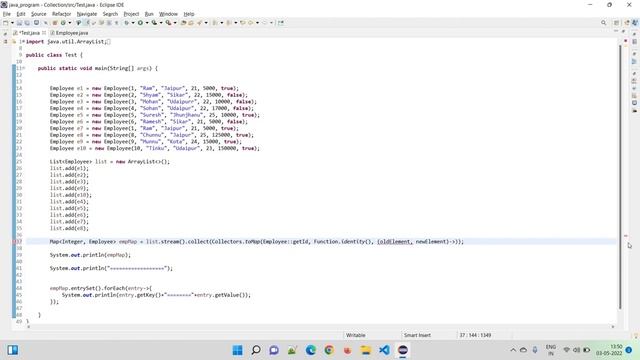The width and height of the screenshot is (640, 360).
Task: Show hidden system tray icons
Action: 513,350
